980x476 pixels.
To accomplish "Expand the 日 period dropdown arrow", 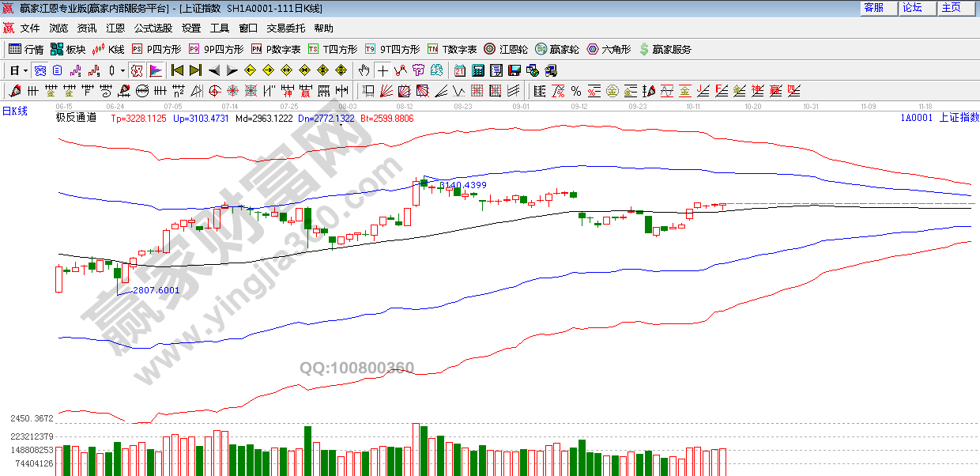I will tap(25, 70).
